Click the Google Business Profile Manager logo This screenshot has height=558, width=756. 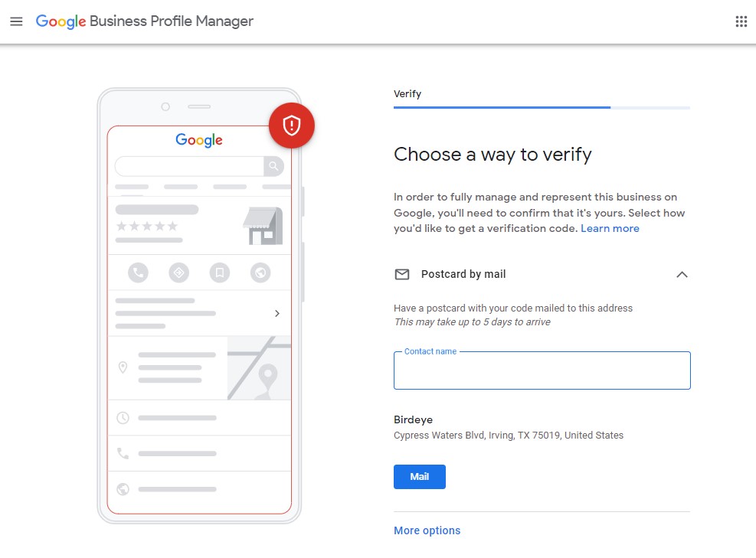tap(145, 21)
